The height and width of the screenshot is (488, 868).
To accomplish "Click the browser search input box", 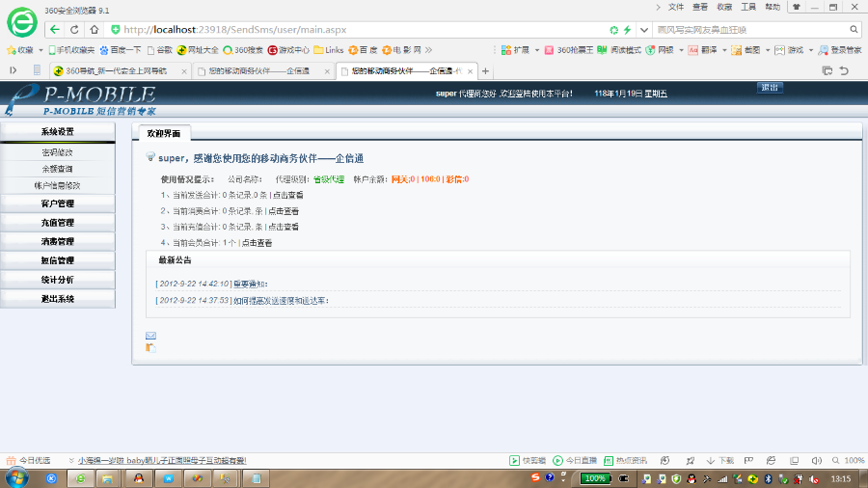I will [x=750, y=30].
